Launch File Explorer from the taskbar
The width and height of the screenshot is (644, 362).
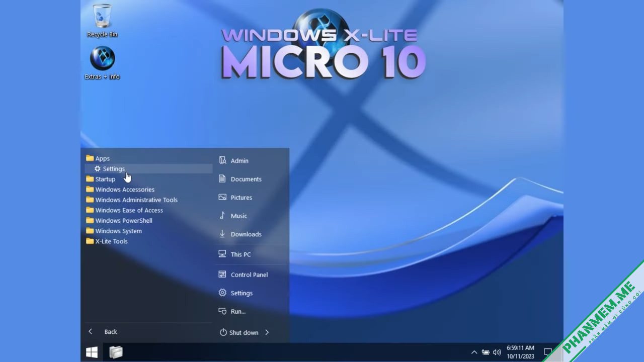(x=116, y=352)
